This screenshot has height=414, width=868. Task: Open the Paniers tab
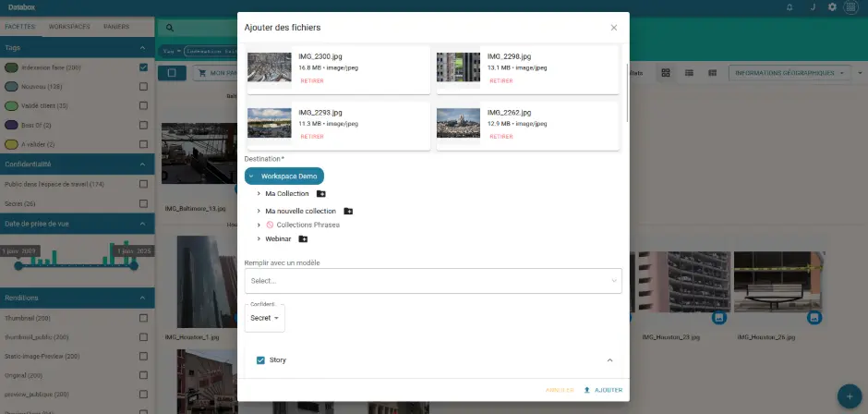(x=116, y=27)
